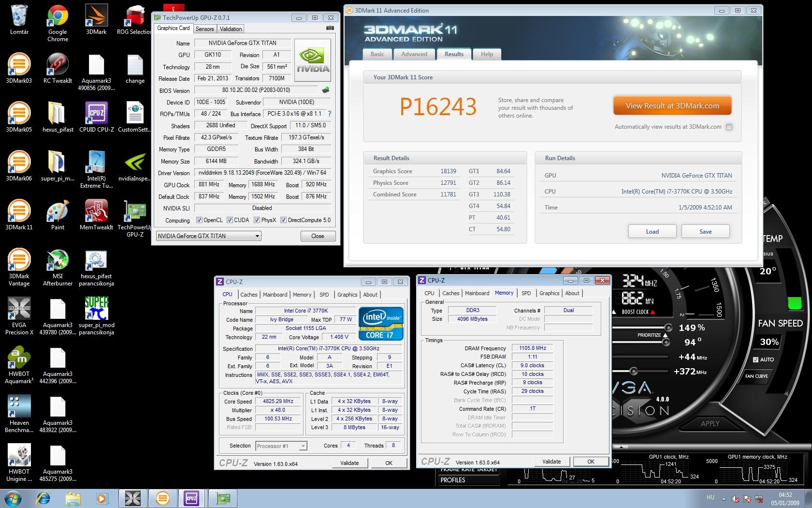Image resolution: width=812 pixels, height=508 pixels.
Task: Click the system tray clock showing 04:52
Action: (785, 499)
